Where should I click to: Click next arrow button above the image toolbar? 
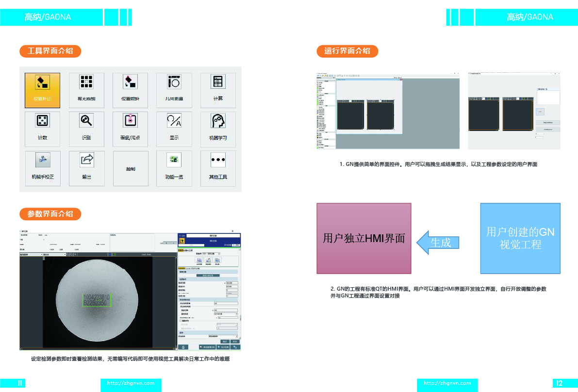pyautogui.click(x=173, y=243)
